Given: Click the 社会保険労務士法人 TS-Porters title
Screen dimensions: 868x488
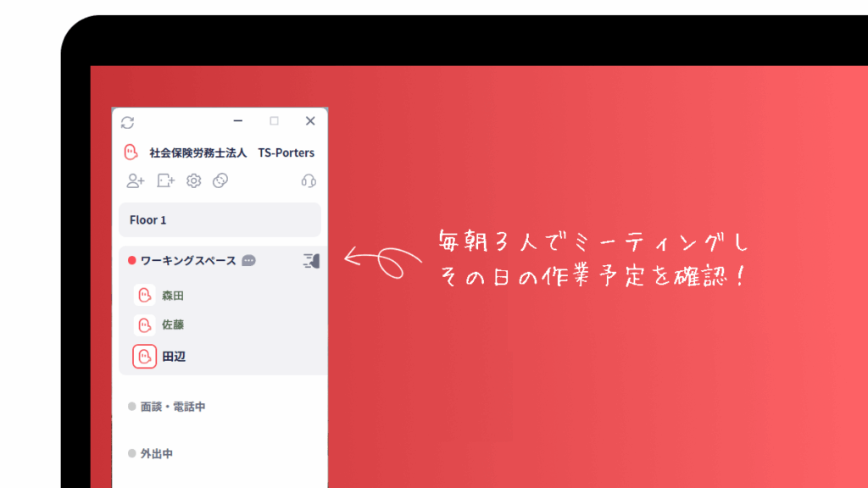Looking at the screenshot, I should 232,152.
